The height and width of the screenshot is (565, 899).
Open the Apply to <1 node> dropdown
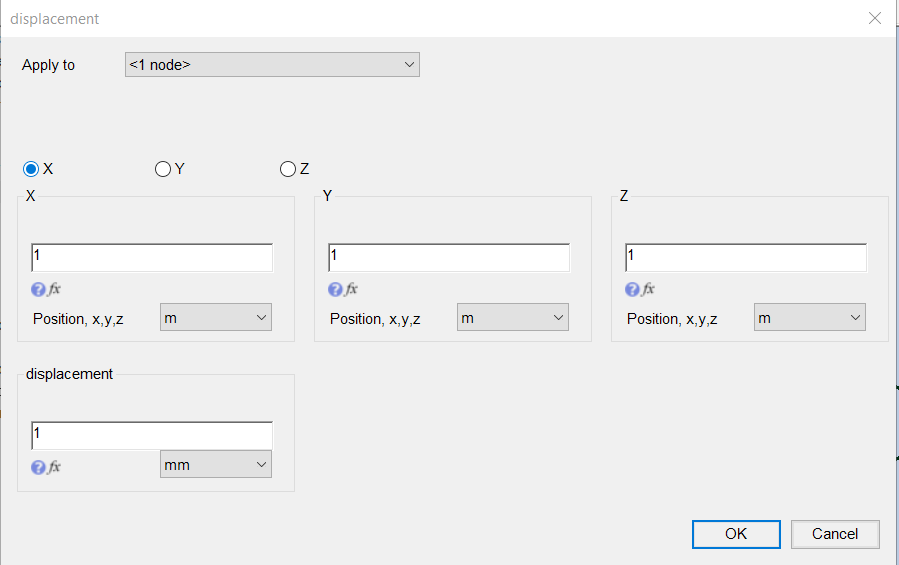272,65
